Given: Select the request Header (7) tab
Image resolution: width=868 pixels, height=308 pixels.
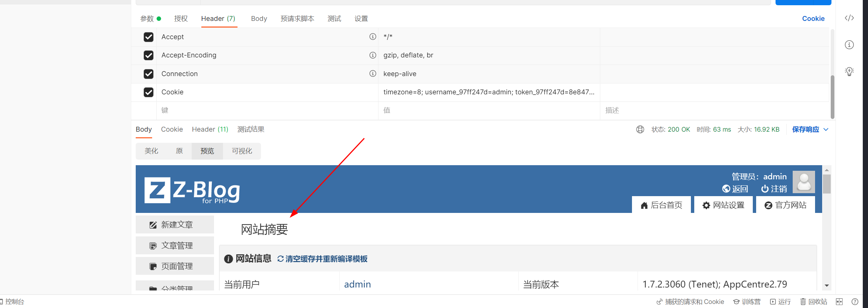Looking at the screenshot, I should click(218, 19).
